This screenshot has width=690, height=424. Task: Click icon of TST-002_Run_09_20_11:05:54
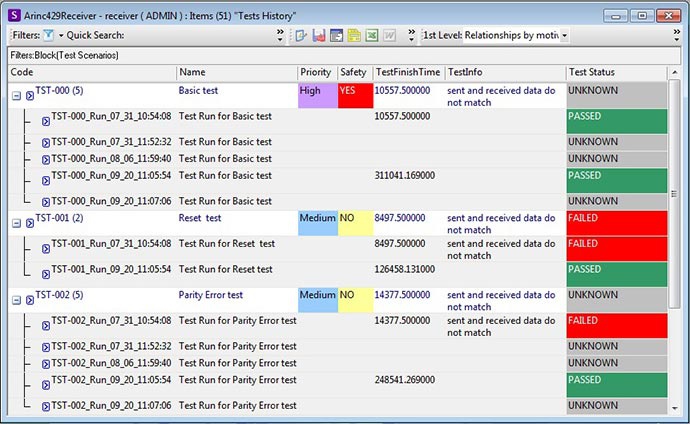click(x=46, y=385)
